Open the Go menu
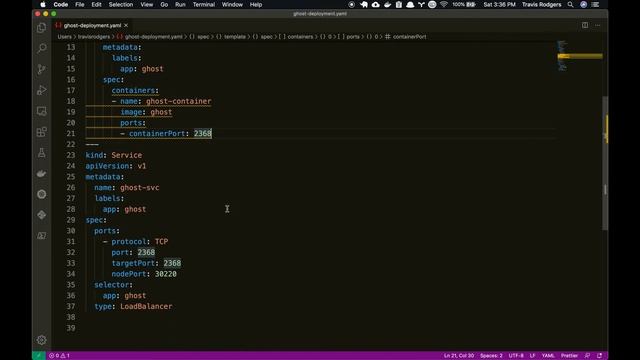 tap(164, 4)
